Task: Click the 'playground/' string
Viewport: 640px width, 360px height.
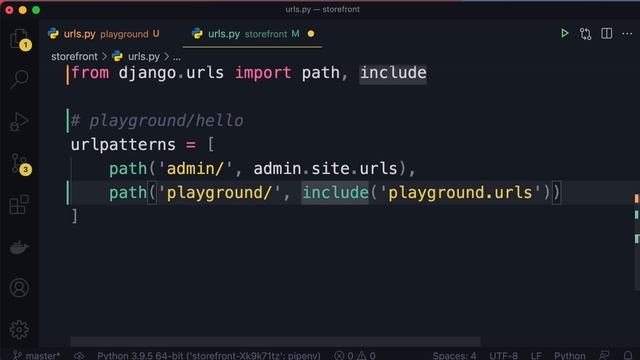Action: [x=220, y=193]
